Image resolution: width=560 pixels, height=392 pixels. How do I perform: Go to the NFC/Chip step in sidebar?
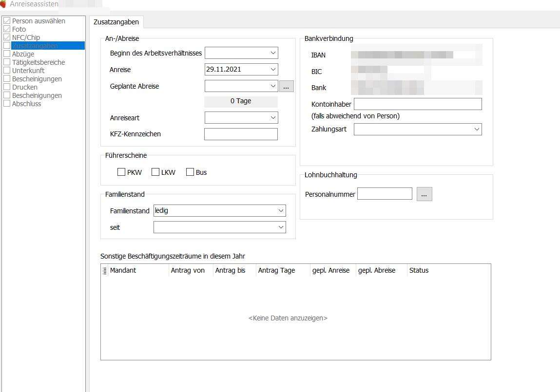26,37
